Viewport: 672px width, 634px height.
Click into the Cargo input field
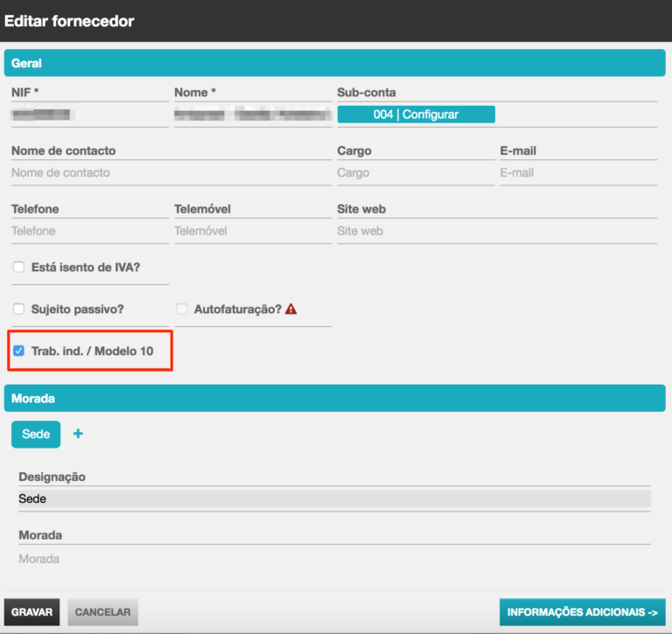(416, 173)
